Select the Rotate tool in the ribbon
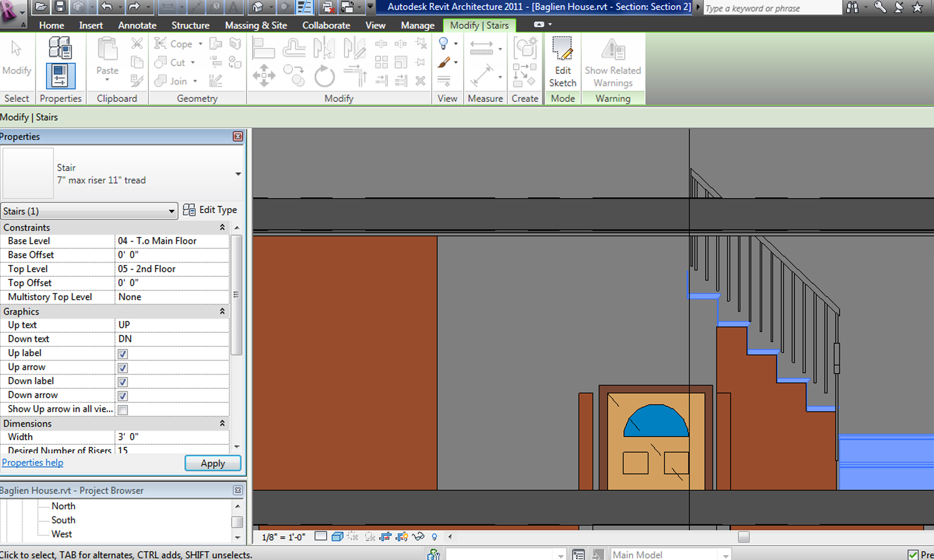 click(x=324, y=77)
